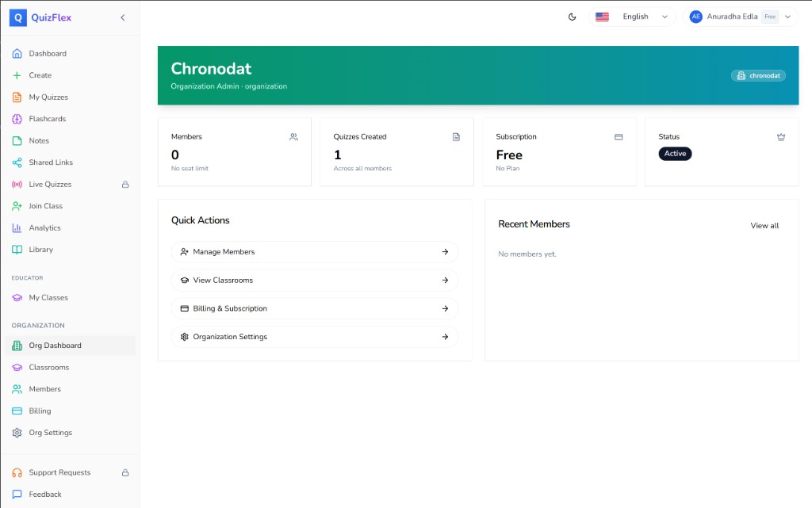Click the Library book icon

(x=17, y=250)
